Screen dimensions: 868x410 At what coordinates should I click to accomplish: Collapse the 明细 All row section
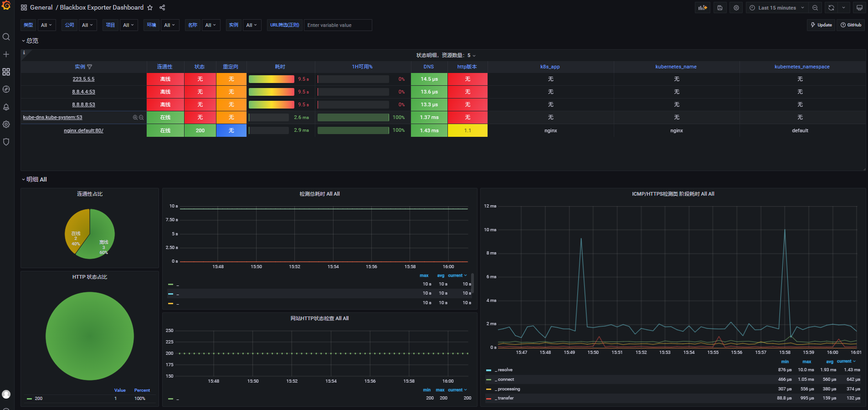[35, 179]
